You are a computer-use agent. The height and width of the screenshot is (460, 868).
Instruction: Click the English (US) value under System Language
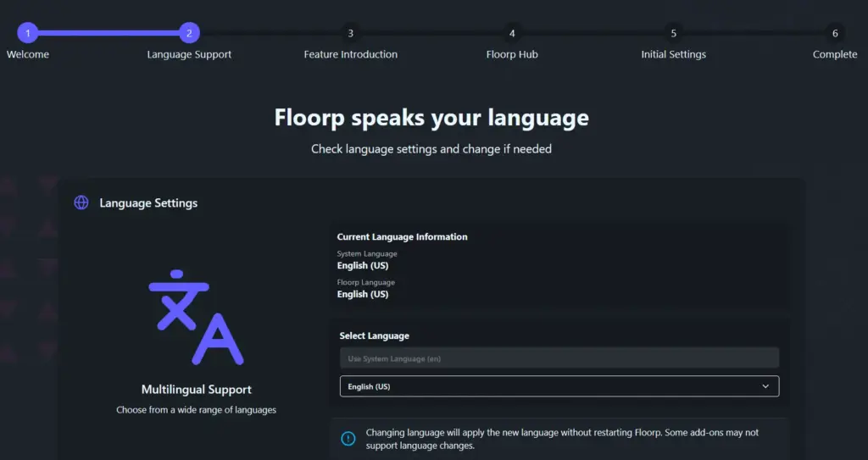coord(363,266)
